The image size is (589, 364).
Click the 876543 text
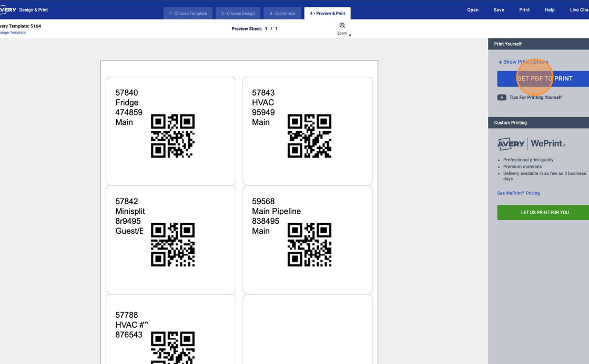coord(129,335)
